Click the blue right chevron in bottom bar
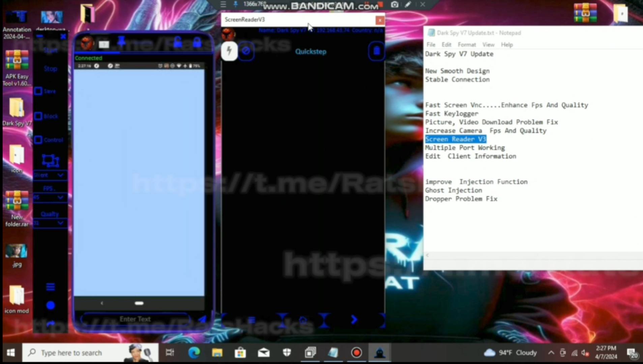Screen dimensions: 643x364 pos(354,320)
